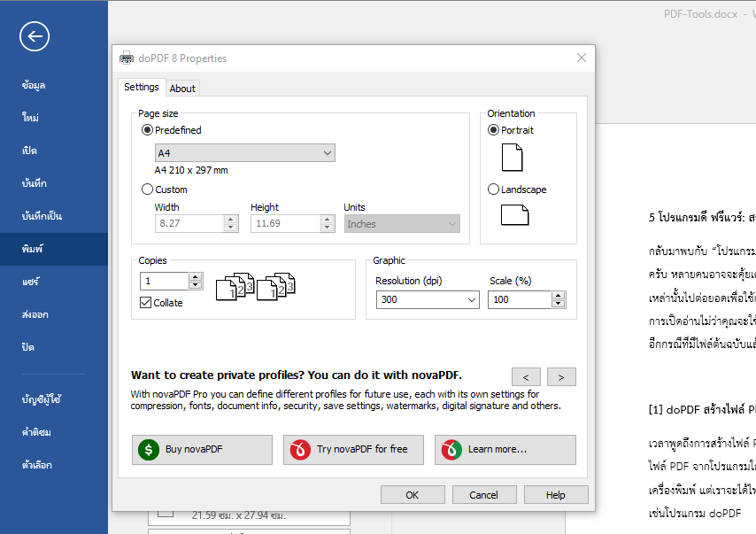Increase Height with the up spinner

coord(328,219)
